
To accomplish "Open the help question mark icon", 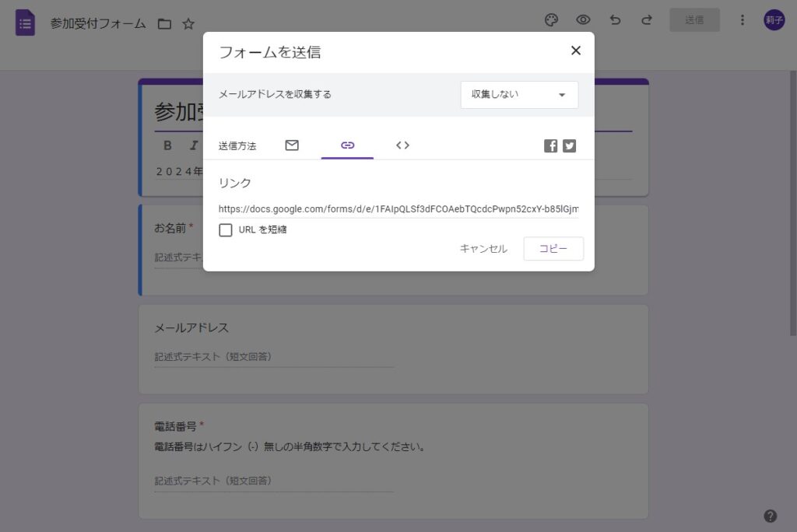I will click(770, 516).
